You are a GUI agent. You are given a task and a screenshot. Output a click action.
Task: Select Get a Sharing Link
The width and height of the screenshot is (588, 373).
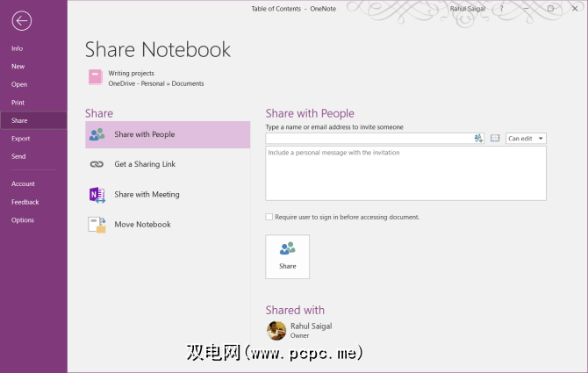[168, 164]
